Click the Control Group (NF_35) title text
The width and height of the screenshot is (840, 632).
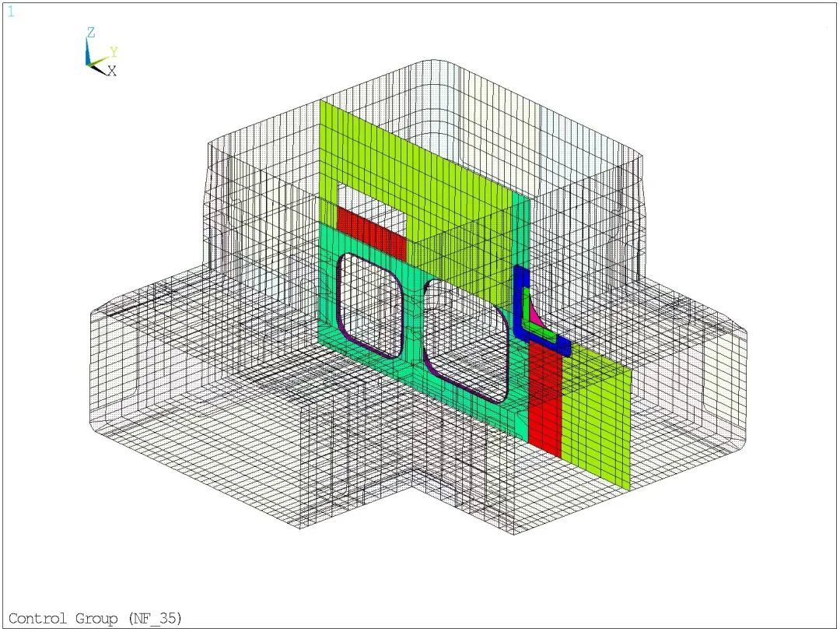(x=95, y=619)
